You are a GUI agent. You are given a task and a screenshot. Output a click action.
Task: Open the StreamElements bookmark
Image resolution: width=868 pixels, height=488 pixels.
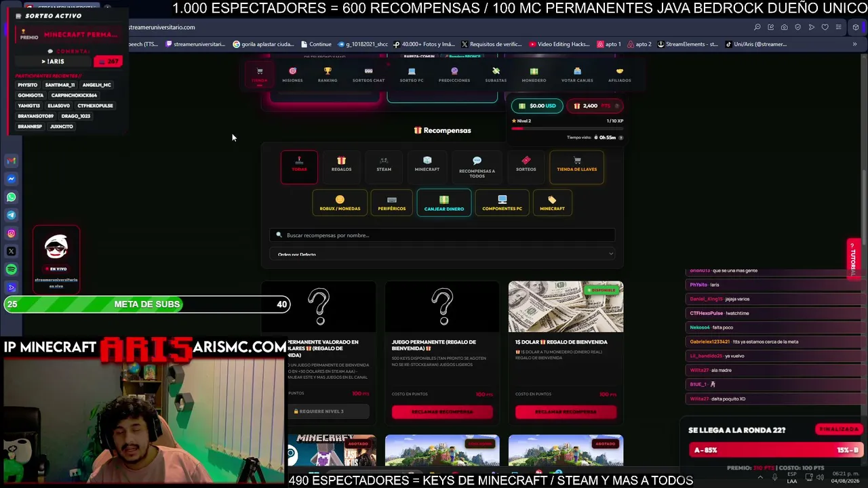pyautogui.click(x=687, y=44)
